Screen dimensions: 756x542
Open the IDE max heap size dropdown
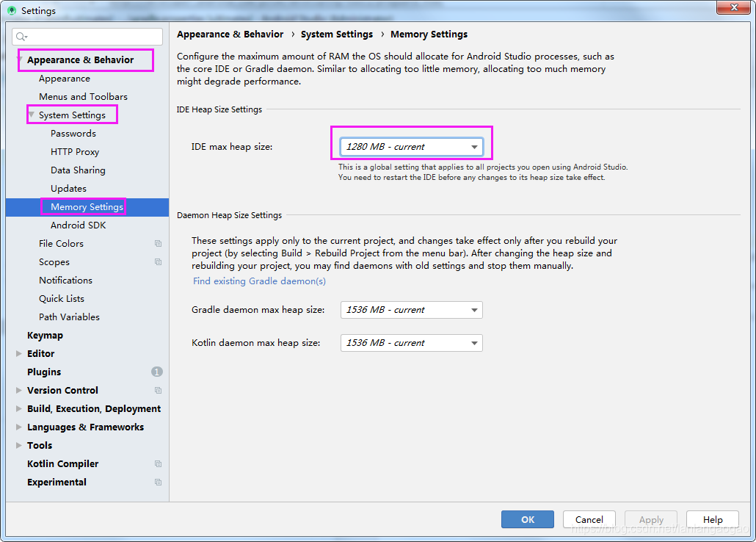411,147
